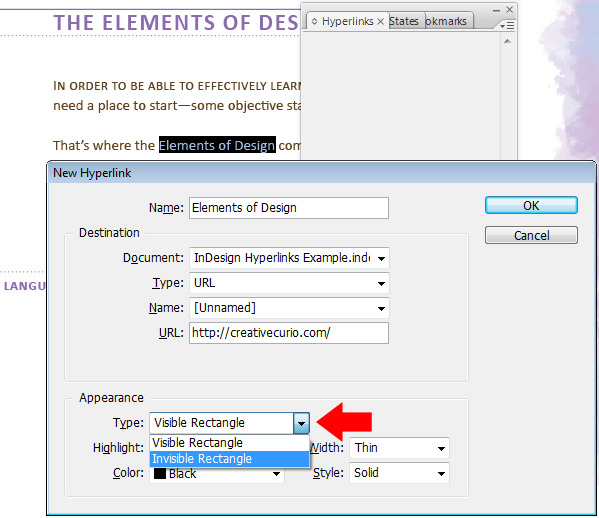Close the Hyperlinks panel tab with its X
This screenshot has width=599, height=518.
(x=380, y=21)
